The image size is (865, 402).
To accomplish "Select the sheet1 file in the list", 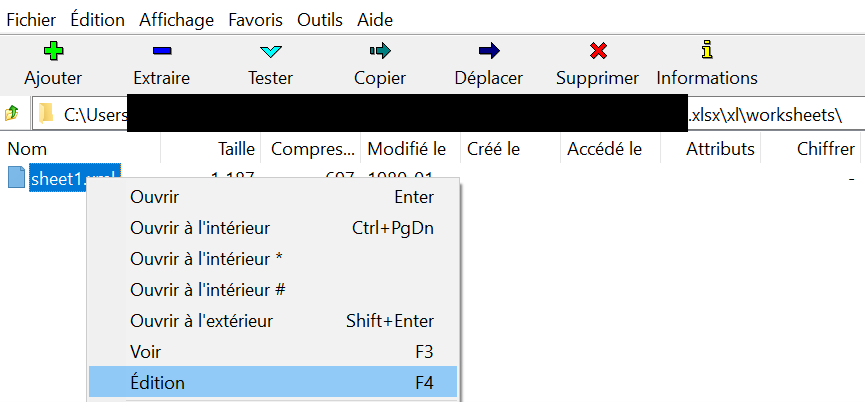I will coord(74,178).
